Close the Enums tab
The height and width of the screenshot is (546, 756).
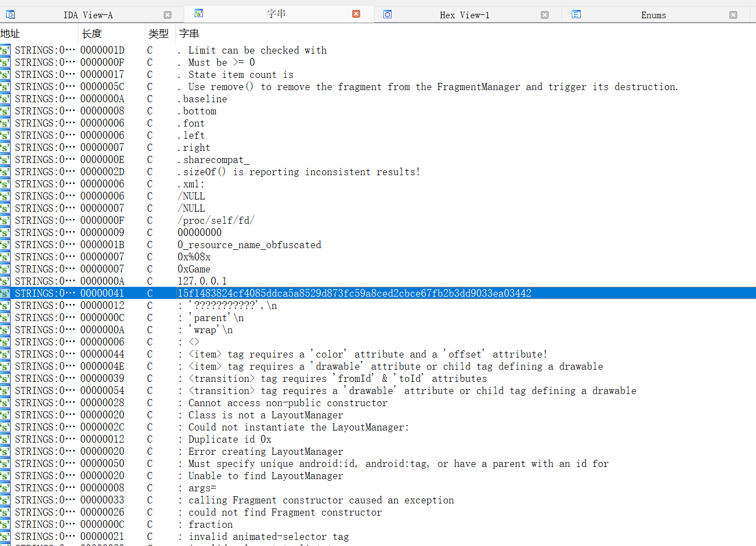coord(733,15)
